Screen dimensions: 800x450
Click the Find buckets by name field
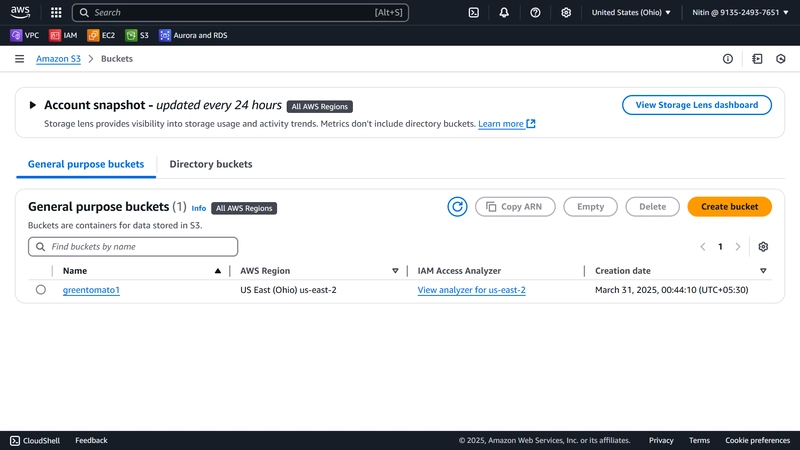133,246
